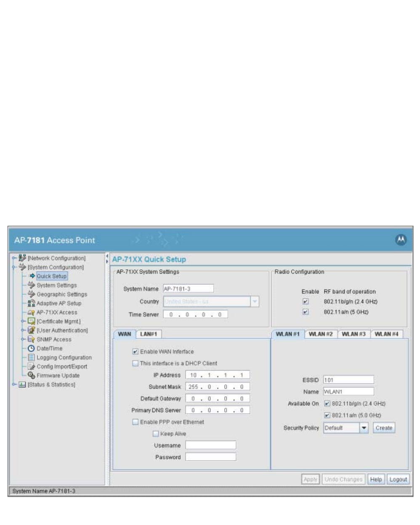Image resolution: width=420 pixels, height=525 pixels.
Task: Click the PPPoE Password field
Action: coord(211,457)
